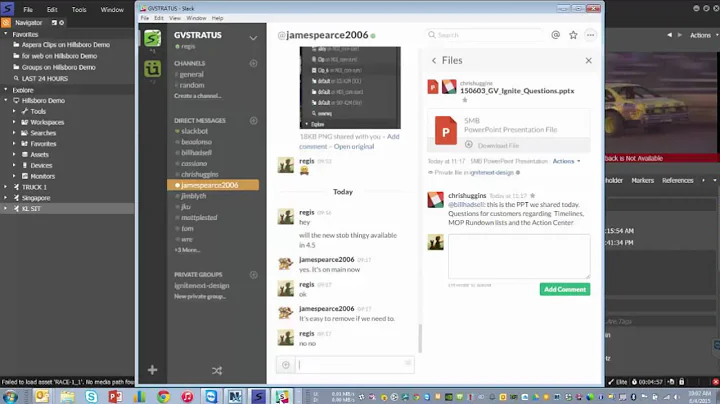720x404 pixels.
Task: Expand Workspaces node in Navigator
Action: (14, 122)
